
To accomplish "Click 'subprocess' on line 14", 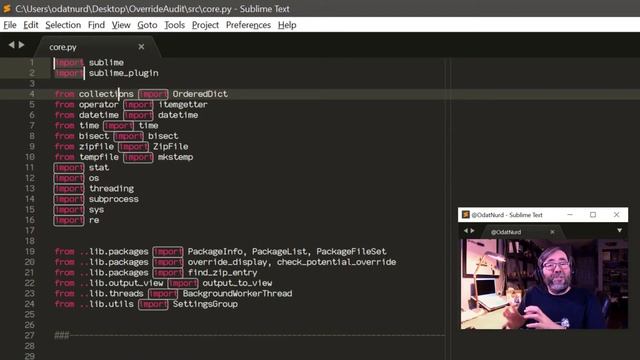I will point(114,199).
